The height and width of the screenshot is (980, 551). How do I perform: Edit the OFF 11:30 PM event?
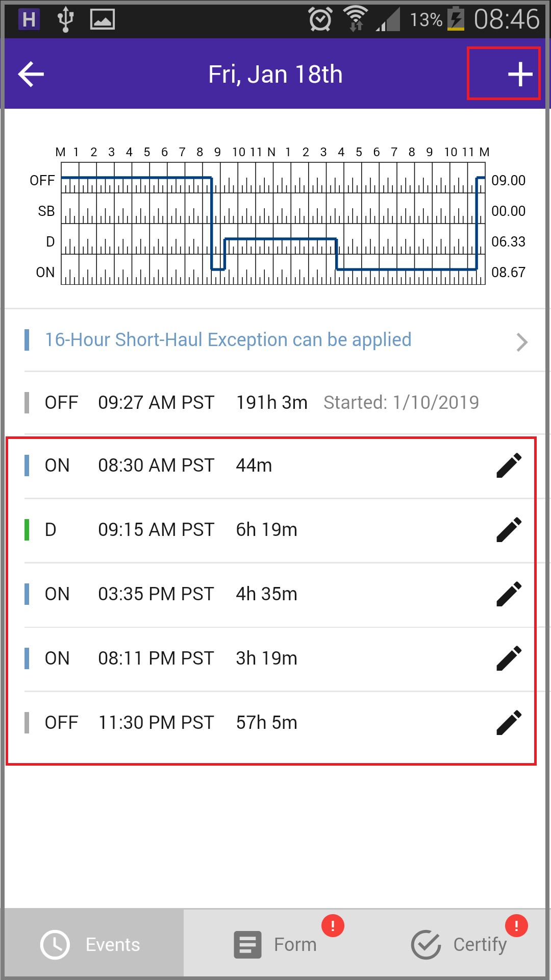click(509, 723)
